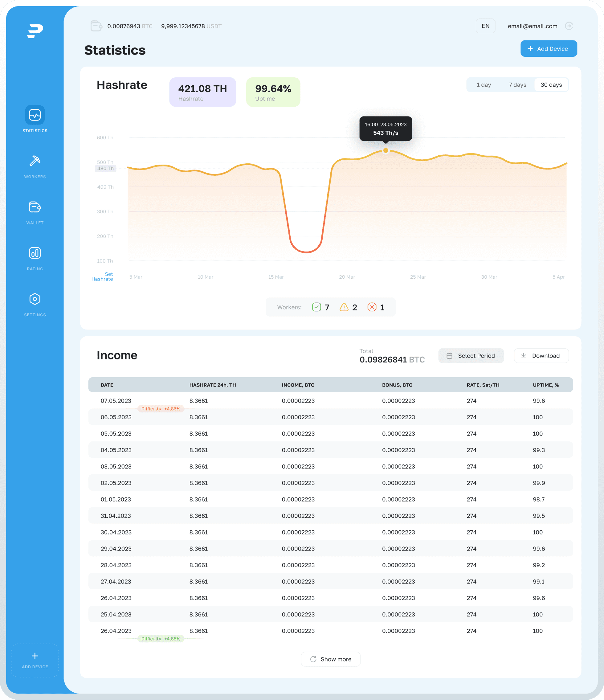Viewport: 604px width, 700px height.
Task: Click the Set Hashrate link
Action: coord(102,276)
